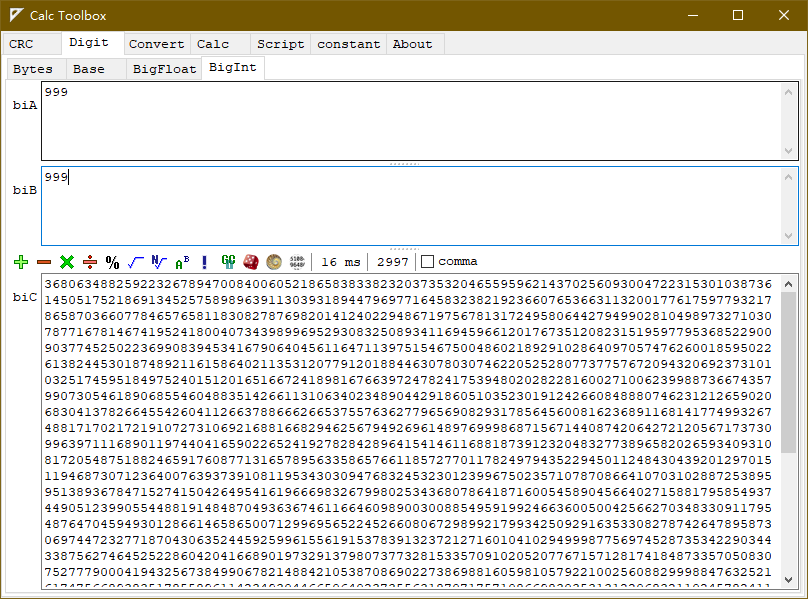Screen dimensions: 808x599
Task: Click the orange minus subtract icon
Action: coord(44,262)
